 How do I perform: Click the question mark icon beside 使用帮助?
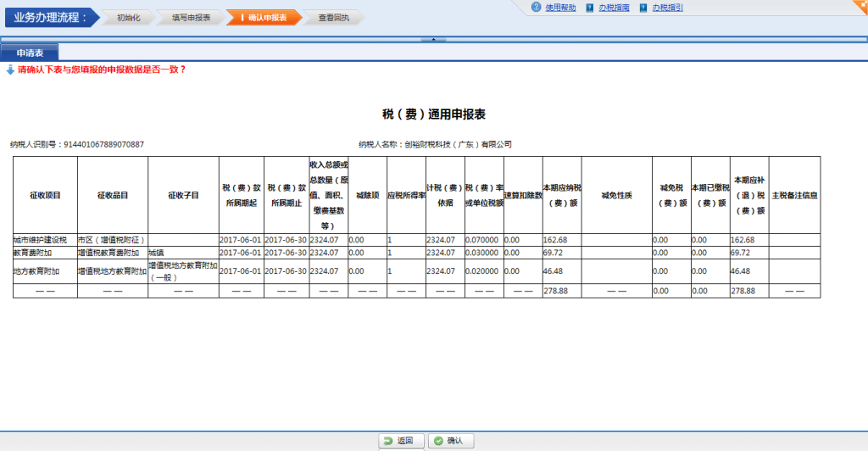click(x=536, y=8)
